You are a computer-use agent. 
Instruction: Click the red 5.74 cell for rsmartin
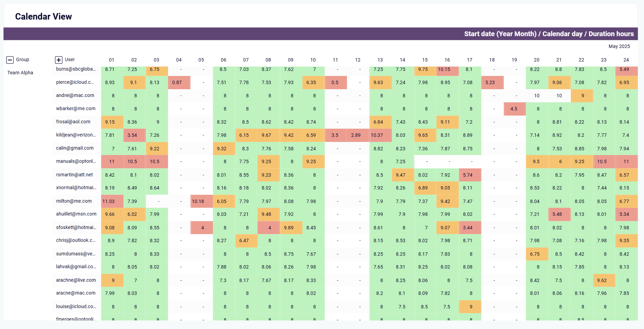pyautogui.click(x=470, y=175)
